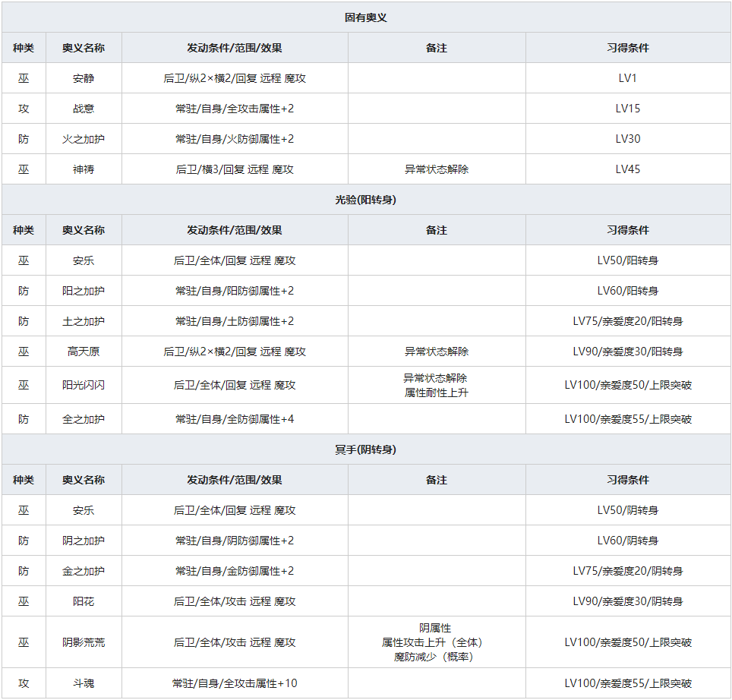
Task: Select the requirement cell "LV1"
Action: (628, 78)
